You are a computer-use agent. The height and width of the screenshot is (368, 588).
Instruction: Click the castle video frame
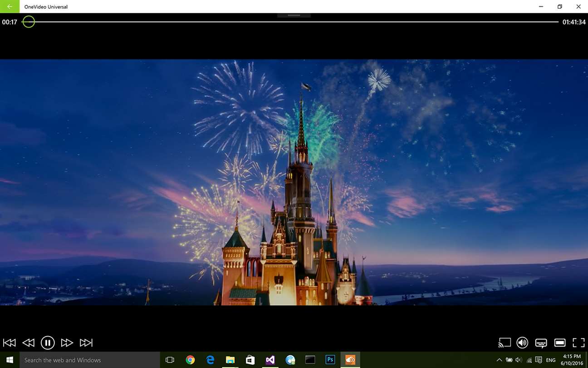tap(294, 182)
